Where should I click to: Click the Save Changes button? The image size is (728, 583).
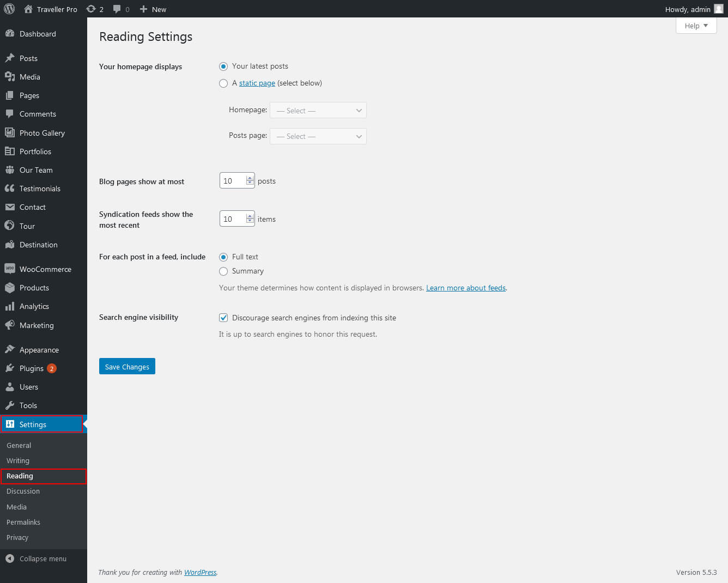pyautogui.click(x=127, y=366)
